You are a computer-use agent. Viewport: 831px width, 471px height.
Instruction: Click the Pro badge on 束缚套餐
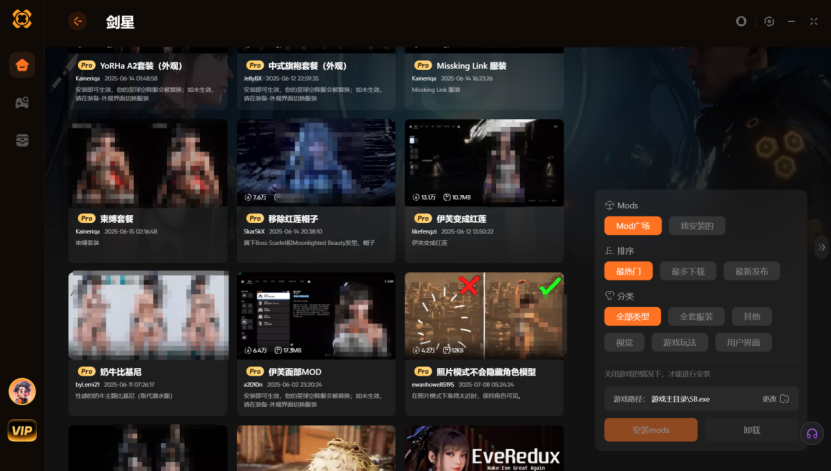86,218
